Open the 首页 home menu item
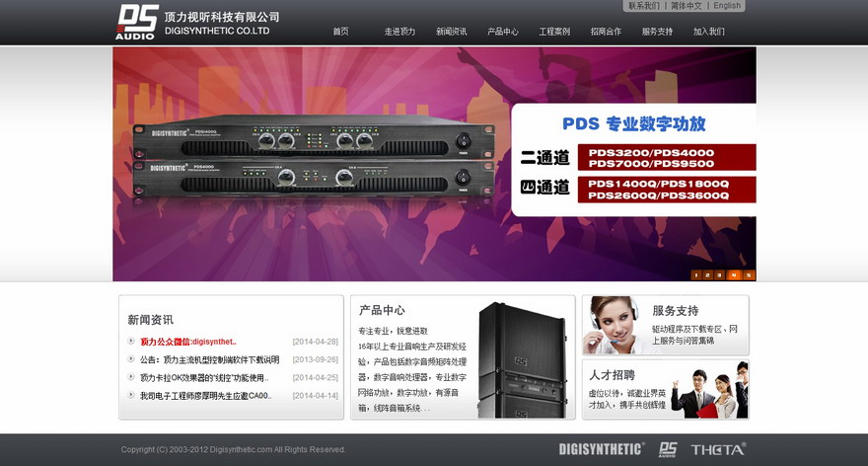This screenshot has width=868, height=466. [x=340, y=32]
